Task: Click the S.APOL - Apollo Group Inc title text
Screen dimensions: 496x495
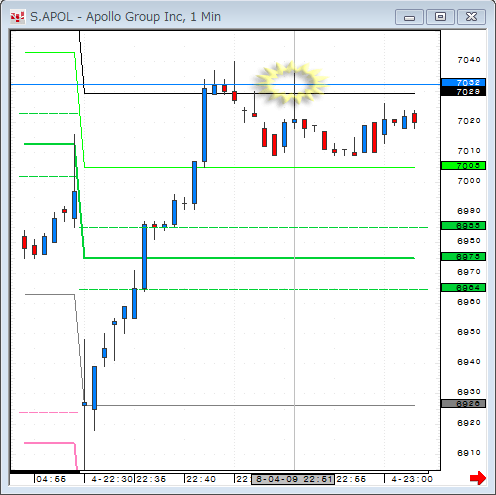Action: click(x=125, y=17)
